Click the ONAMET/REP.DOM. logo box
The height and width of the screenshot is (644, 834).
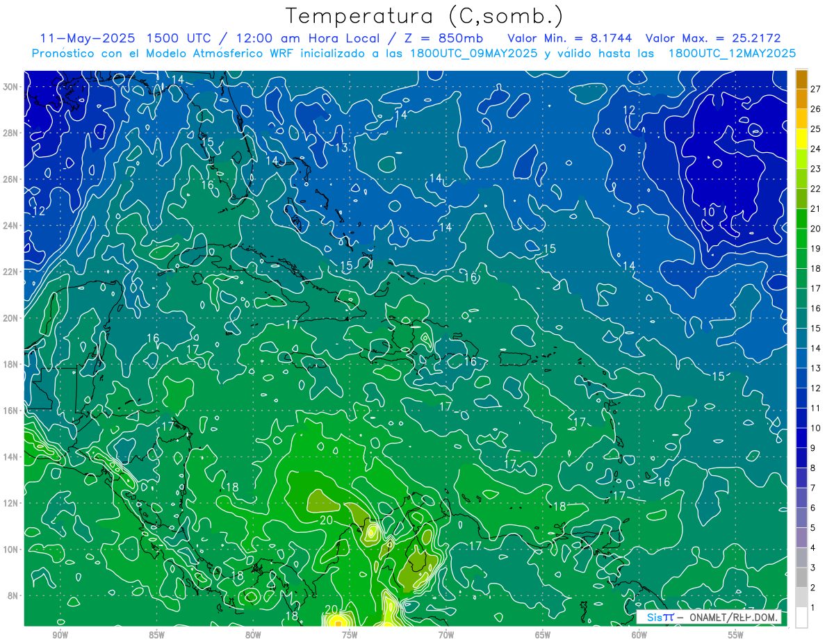(x=709, y=617)
